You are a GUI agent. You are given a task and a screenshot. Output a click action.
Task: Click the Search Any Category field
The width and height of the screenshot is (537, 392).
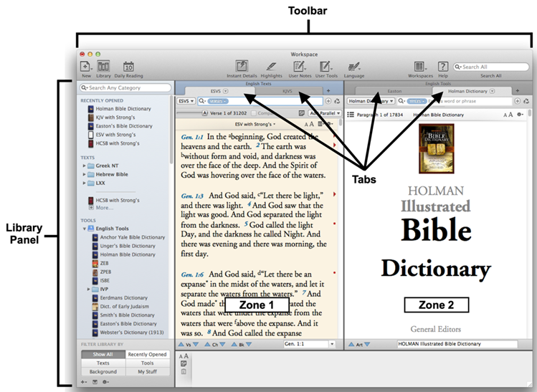point(125,88)
